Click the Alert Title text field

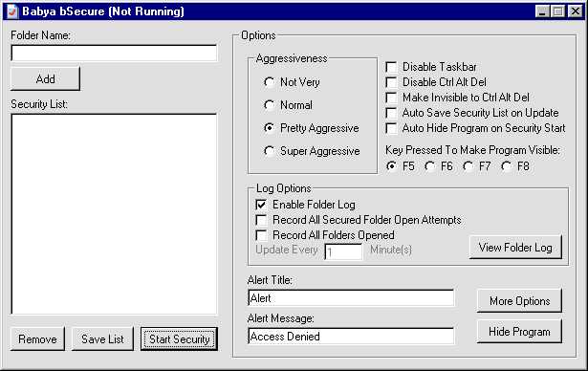point(351,298)
